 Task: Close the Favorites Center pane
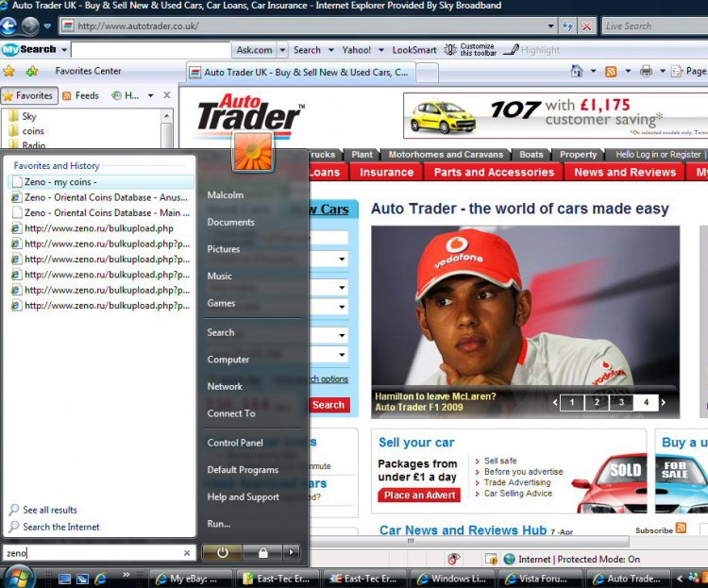167,95
